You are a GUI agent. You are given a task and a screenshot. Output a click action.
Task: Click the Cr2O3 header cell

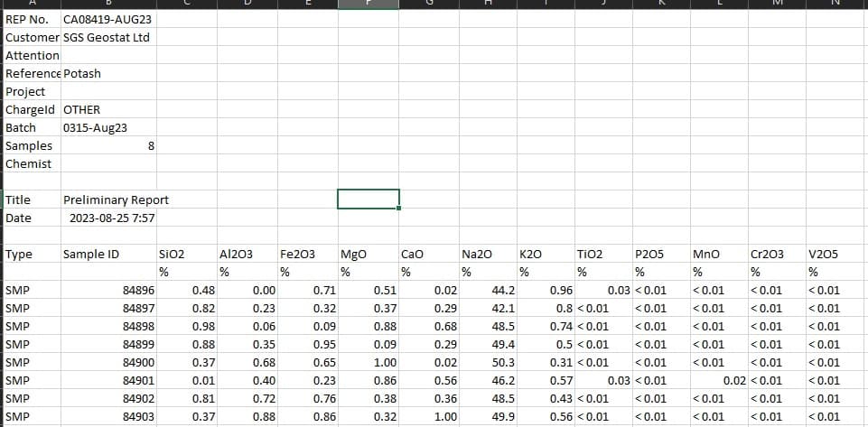coord(777,254)
